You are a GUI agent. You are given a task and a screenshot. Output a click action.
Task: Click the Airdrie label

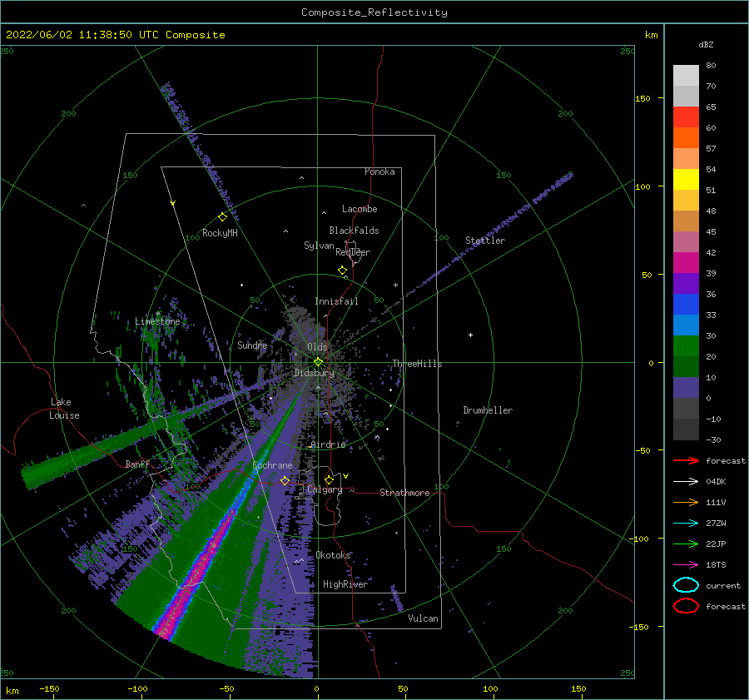[x=328, y=444]
